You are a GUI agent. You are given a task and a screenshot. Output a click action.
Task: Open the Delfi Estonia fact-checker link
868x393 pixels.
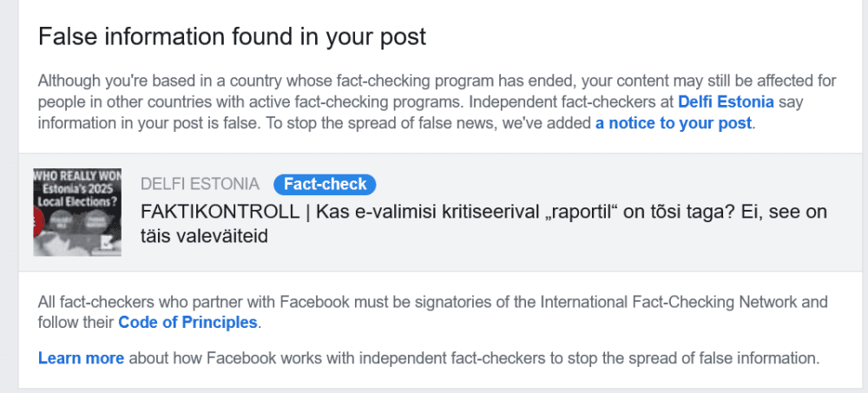click(726, 102)
